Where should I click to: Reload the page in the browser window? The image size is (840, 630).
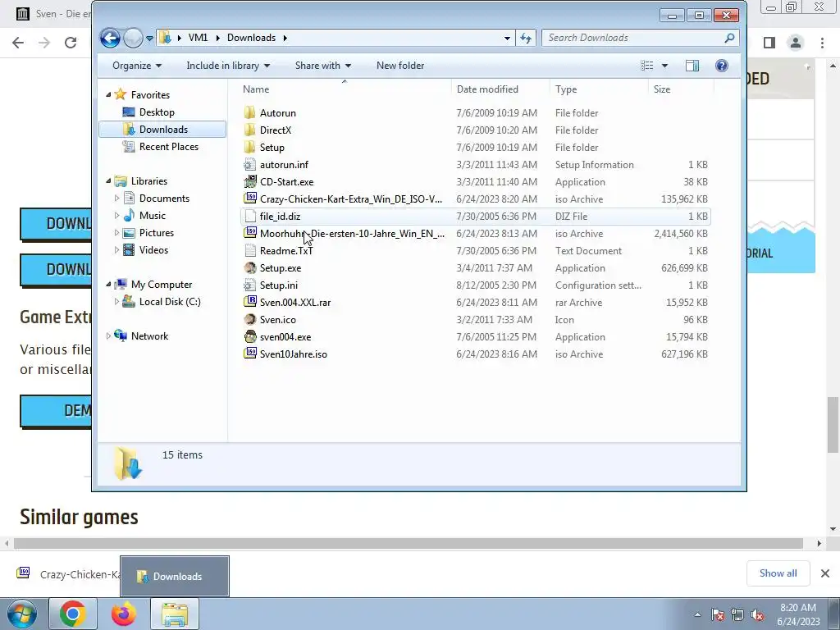click(71, 43)
